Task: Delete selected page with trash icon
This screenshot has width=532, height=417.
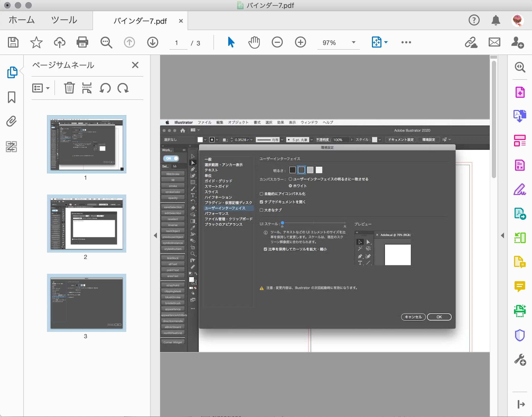Action: click(69, 88)
